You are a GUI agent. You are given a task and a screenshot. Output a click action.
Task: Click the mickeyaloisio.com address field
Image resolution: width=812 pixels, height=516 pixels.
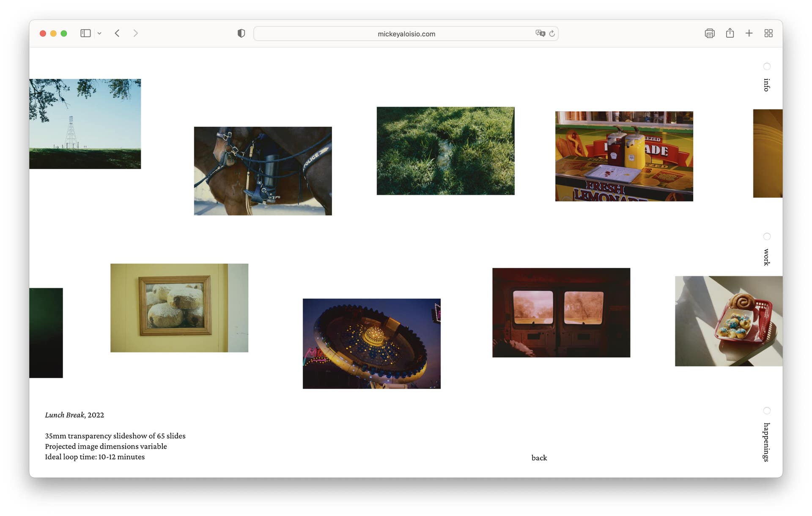tap(406, 34)
